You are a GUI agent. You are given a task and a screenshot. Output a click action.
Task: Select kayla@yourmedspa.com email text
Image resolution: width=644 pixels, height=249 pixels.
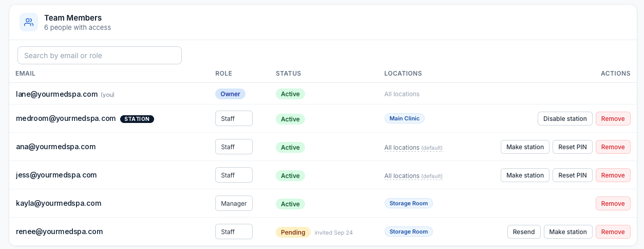59,203
